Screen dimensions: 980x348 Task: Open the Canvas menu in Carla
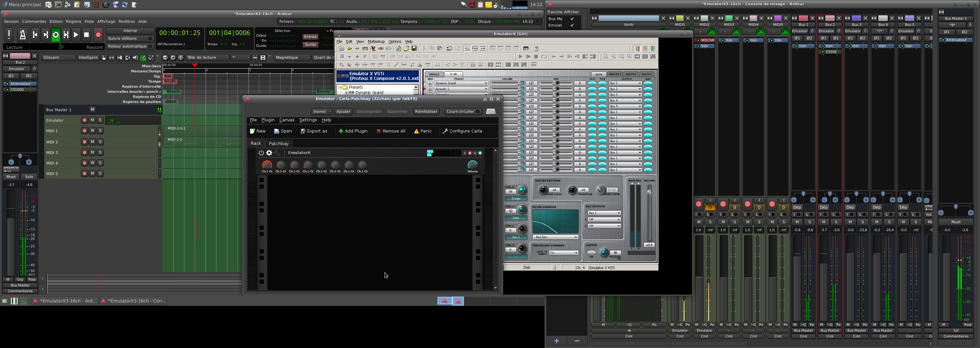[x=287, y=120]
